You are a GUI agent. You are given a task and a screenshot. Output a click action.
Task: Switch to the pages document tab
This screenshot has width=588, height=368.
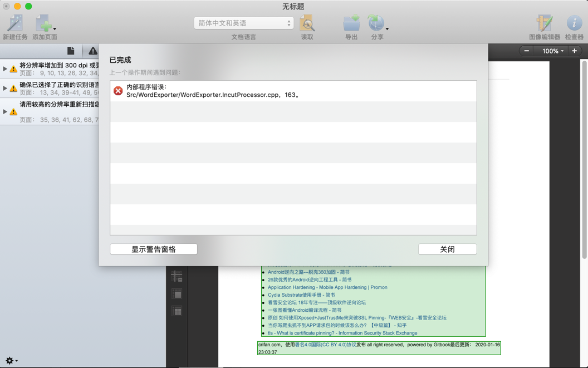[x=71, y=51]
